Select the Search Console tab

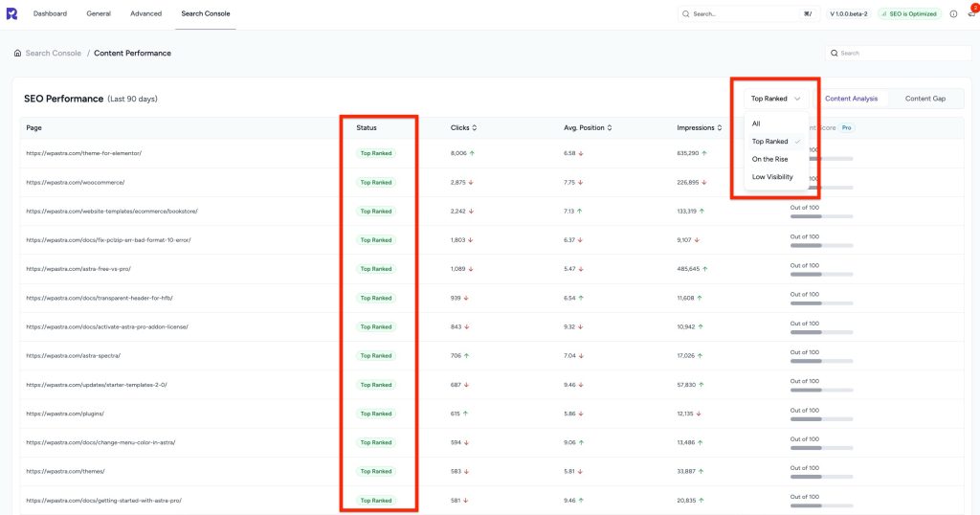[206, 13]
